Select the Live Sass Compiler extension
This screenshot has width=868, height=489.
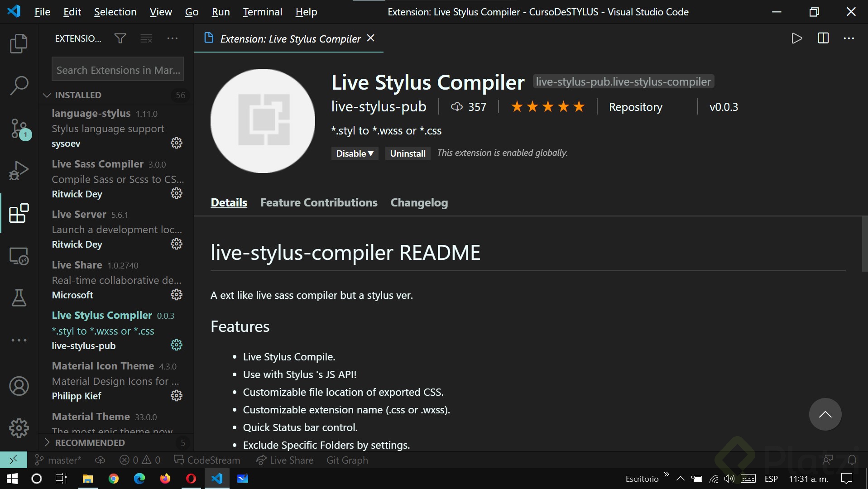coord(117,179)
